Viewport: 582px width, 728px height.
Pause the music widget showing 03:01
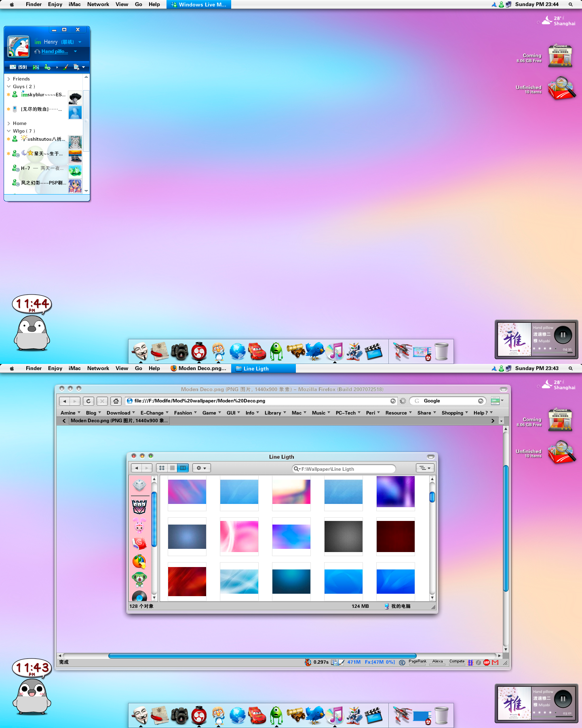pyautogui.click(x=563, y=699)
